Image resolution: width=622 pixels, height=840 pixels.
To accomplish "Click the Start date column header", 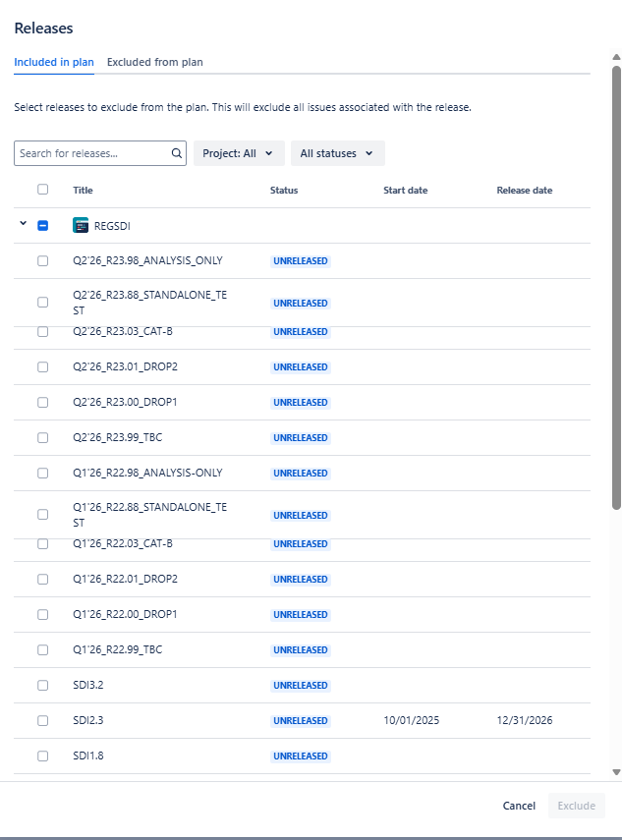I will point(406,191).
